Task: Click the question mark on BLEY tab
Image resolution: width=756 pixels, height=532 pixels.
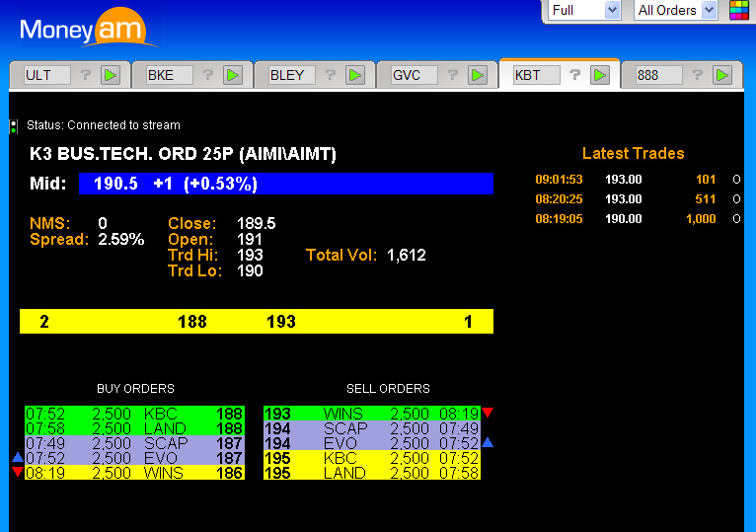Action: tap(331, 75)
